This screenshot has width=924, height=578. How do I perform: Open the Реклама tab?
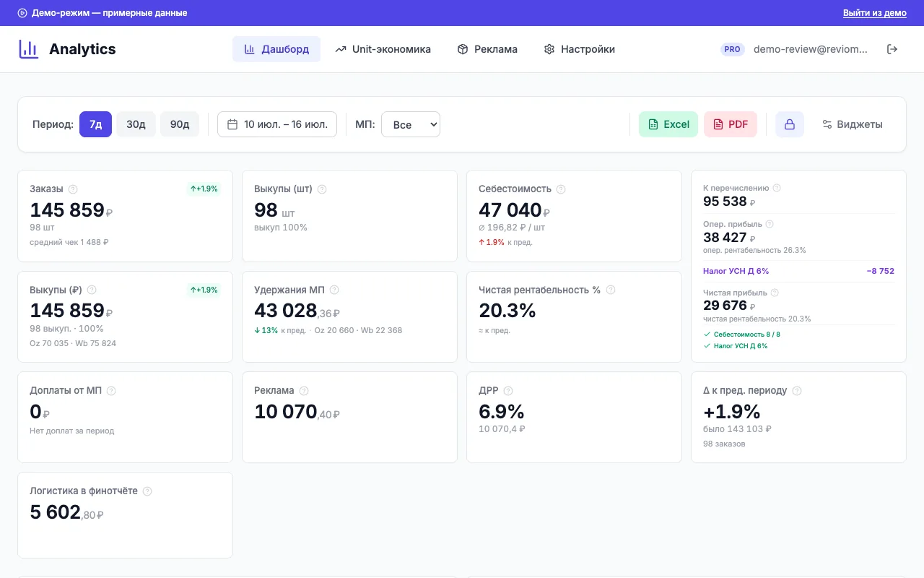coord(487,49)
